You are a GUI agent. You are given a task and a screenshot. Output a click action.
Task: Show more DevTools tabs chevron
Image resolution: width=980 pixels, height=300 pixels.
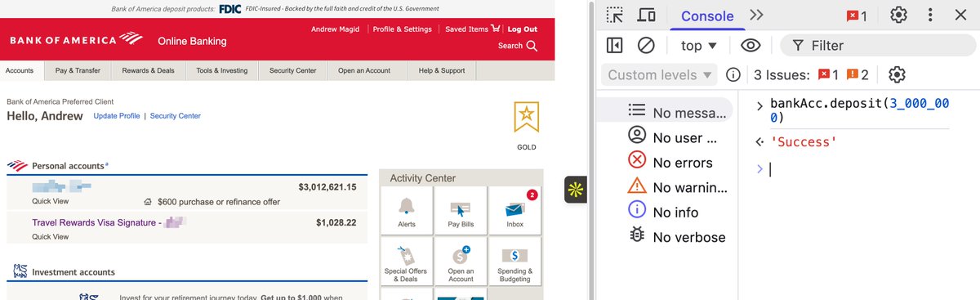pyautogui.click(x=756, y=15)
